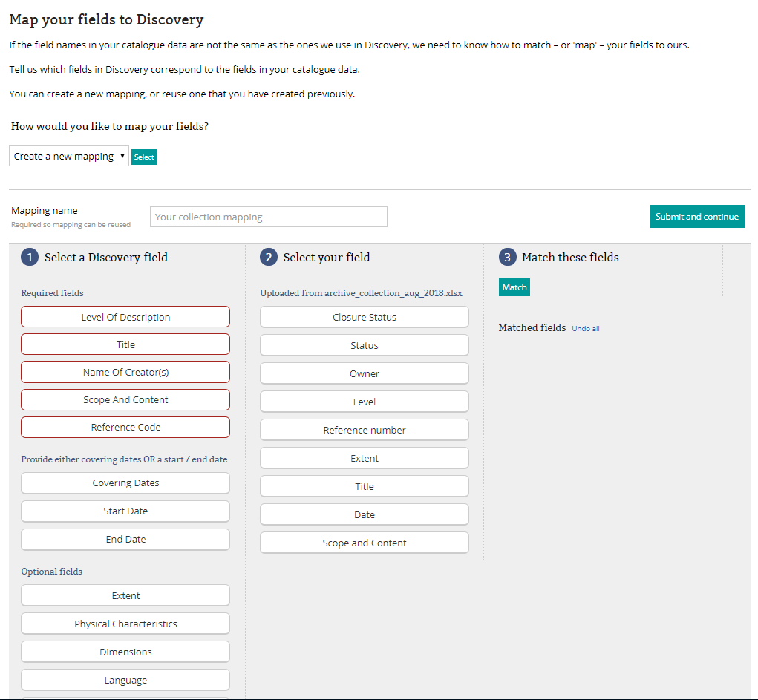Click Submit and continue
The height and width of the screenshot is (700, 758).
[696, 217]
